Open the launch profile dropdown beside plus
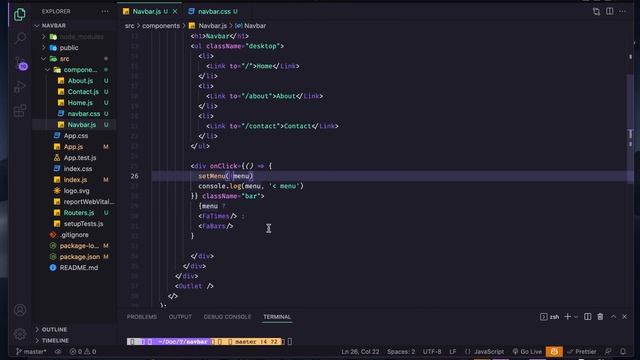Viewport: 640px width, 360px height. click(576, 317)
